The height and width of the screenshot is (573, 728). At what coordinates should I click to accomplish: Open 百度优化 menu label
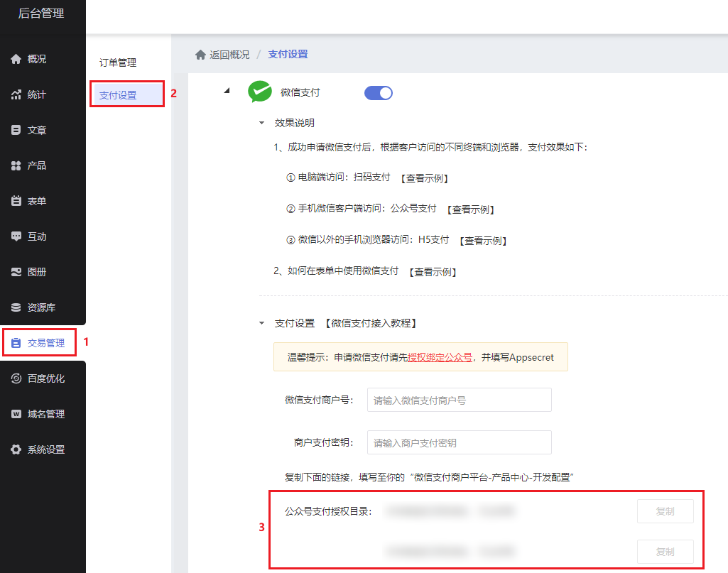pyautogui.click(x=46, y=378)
